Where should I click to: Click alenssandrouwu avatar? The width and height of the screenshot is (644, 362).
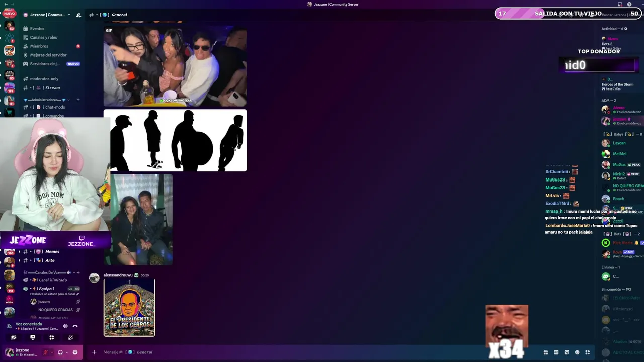94,278
